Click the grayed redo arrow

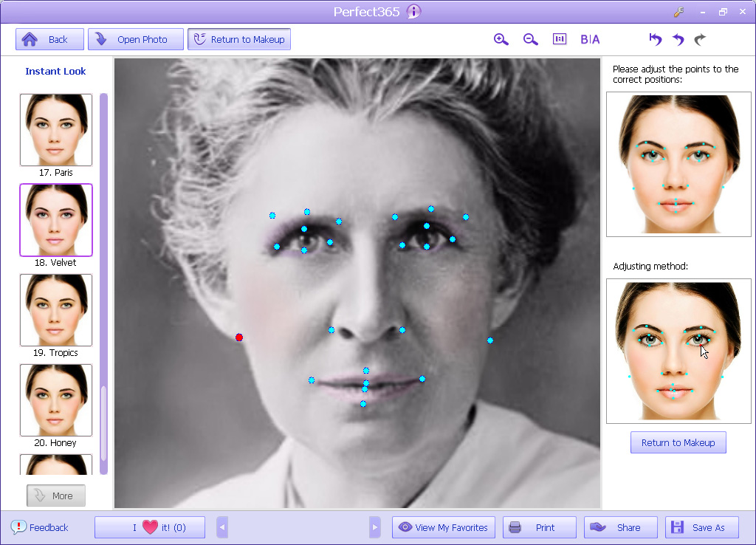pyautogui.click(x=700, y=40)
